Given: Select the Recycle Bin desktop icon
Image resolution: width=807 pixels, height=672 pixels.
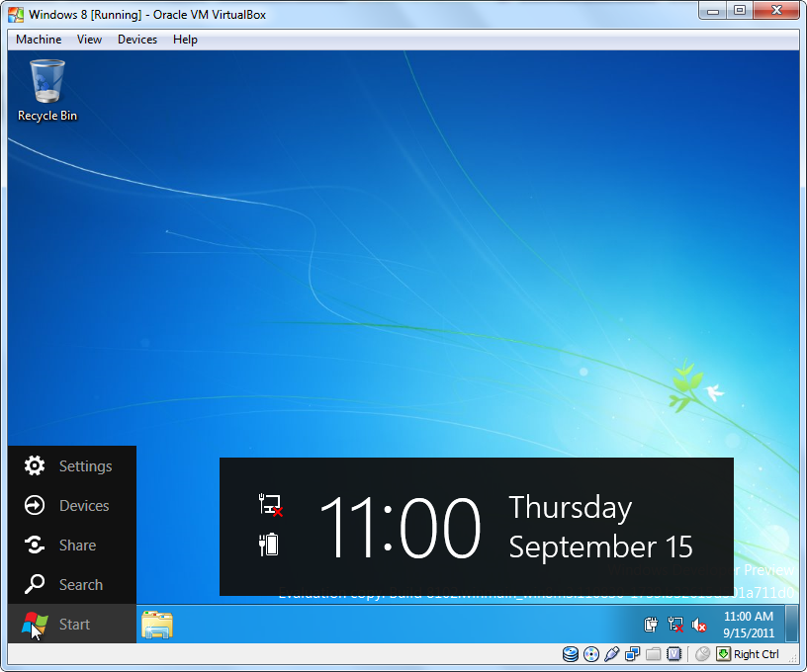Looking at the screenshot, I should coord(47,91).
